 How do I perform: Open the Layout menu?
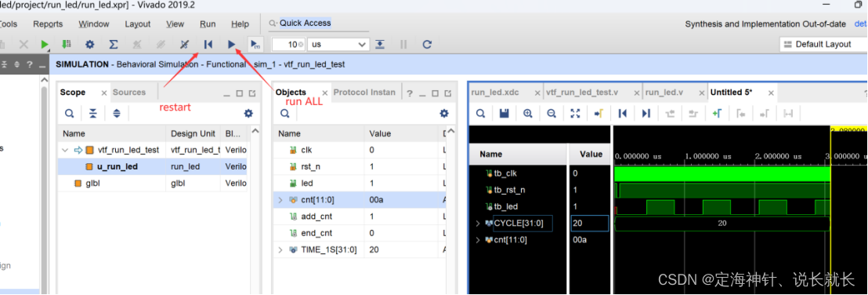tap(137, 24)
